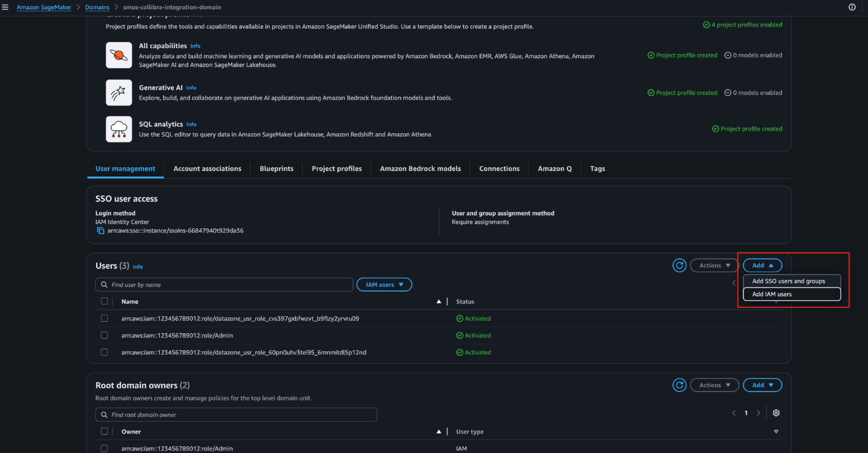Image resolution: width=868 pixels, height=453 pixels.
Task: Click the 0 models enabled icon for All capabilities
Action: click(728, 56)
